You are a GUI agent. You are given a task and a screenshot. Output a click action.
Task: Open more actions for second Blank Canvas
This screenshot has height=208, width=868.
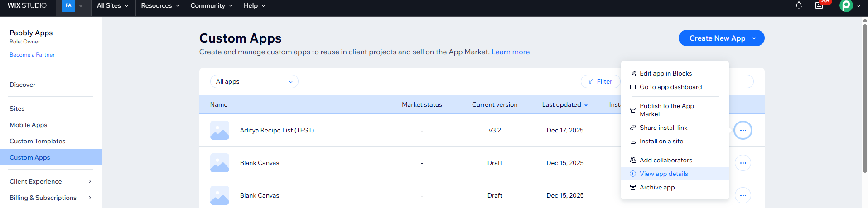pos(743,195)
